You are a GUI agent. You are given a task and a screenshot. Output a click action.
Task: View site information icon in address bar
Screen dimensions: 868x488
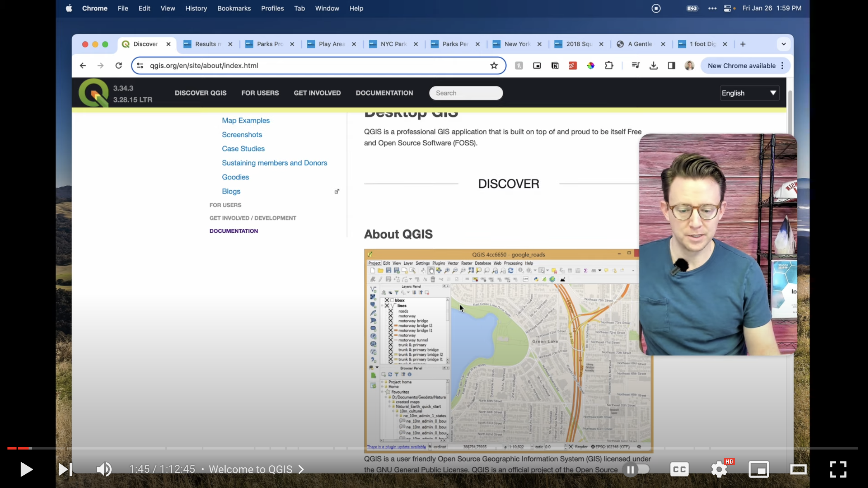[x=140, y=65]
